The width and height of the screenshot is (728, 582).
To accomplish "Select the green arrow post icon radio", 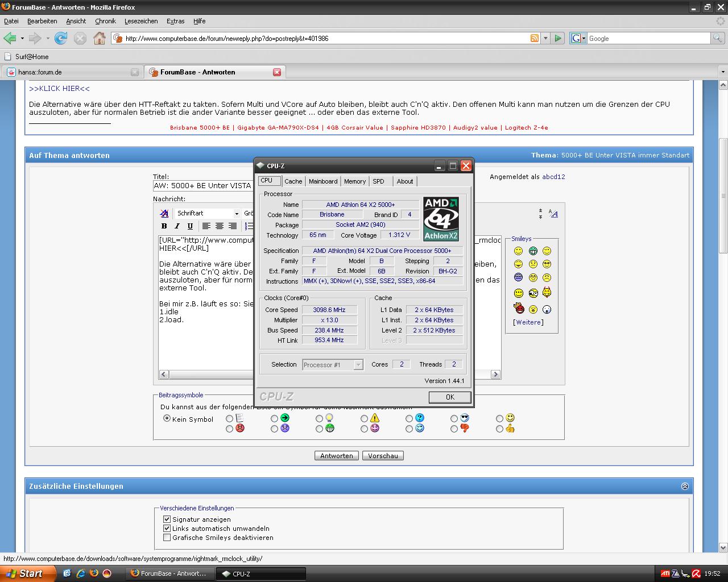I will click(274, 418).
